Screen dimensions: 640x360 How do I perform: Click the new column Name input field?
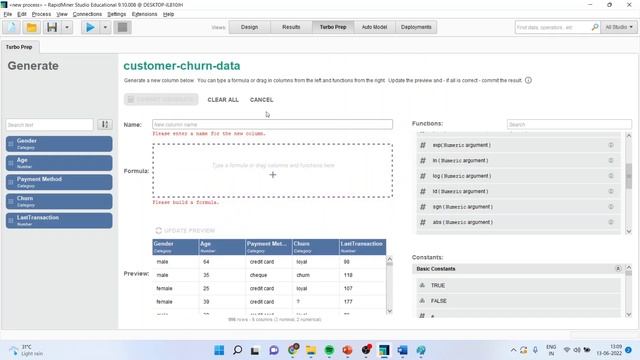click(x=272, y=124)
